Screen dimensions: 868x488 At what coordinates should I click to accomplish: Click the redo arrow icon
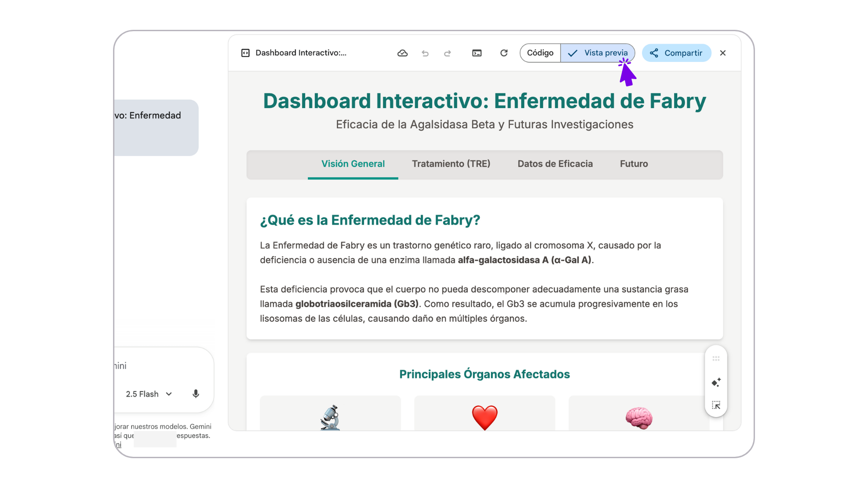(x=447, y=53)
